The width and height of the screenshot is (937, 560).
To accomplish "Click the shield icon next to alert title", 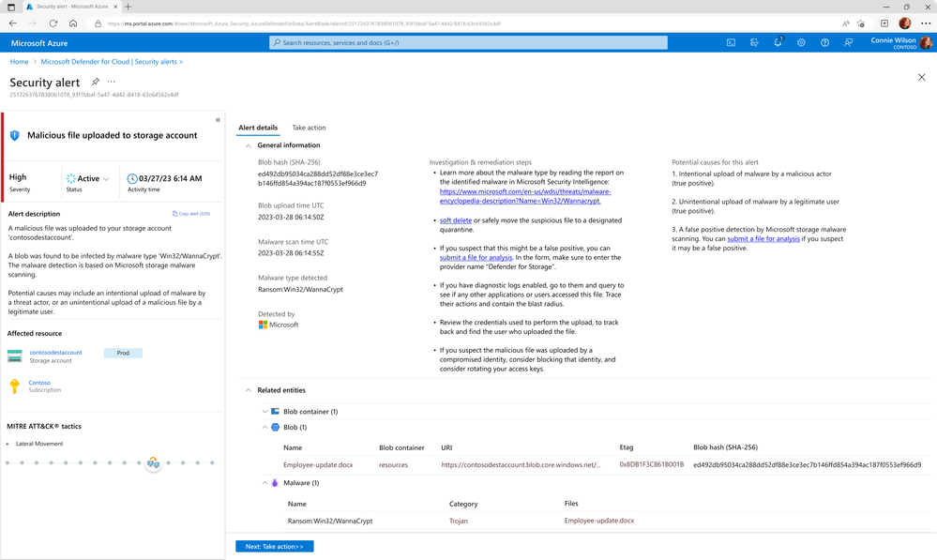I will pos(15,136).
